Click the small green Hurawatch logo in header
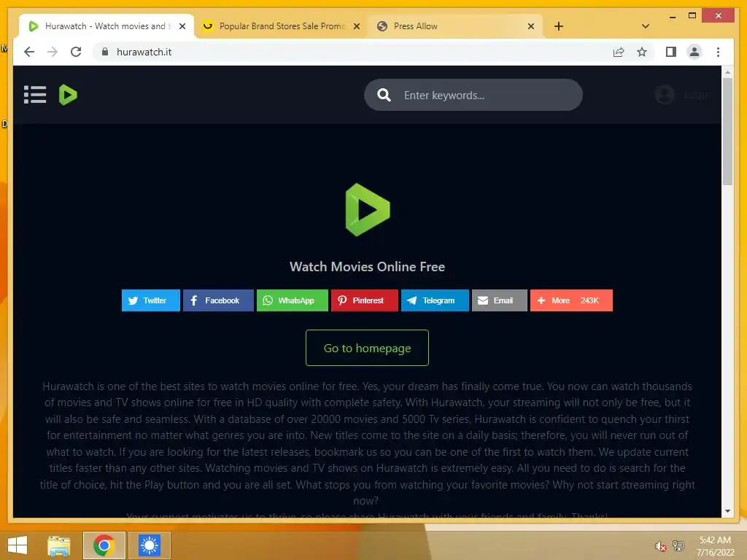Screen dimensions: 747x560 (68, 95)
